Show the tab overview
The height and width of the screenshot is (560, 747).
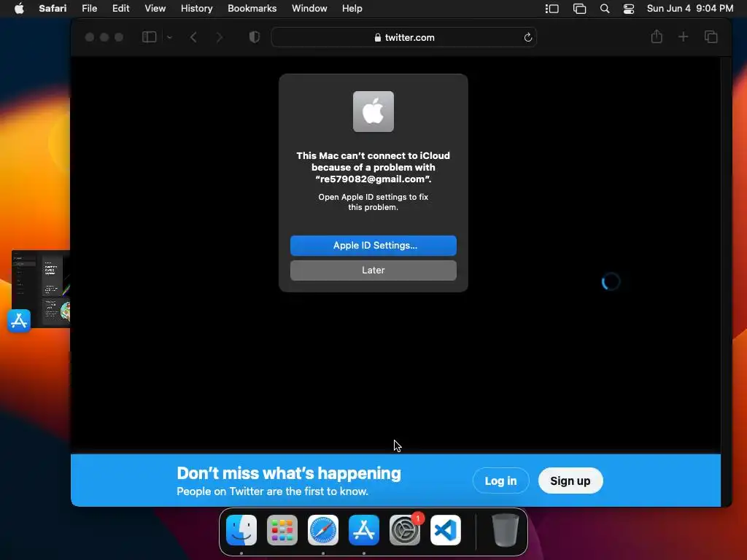[x=711, y=36]
